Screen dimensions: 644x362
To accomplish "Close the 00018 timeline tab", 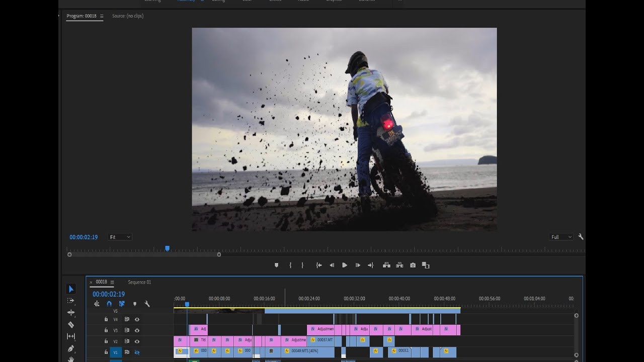I will tap(91, 282).
